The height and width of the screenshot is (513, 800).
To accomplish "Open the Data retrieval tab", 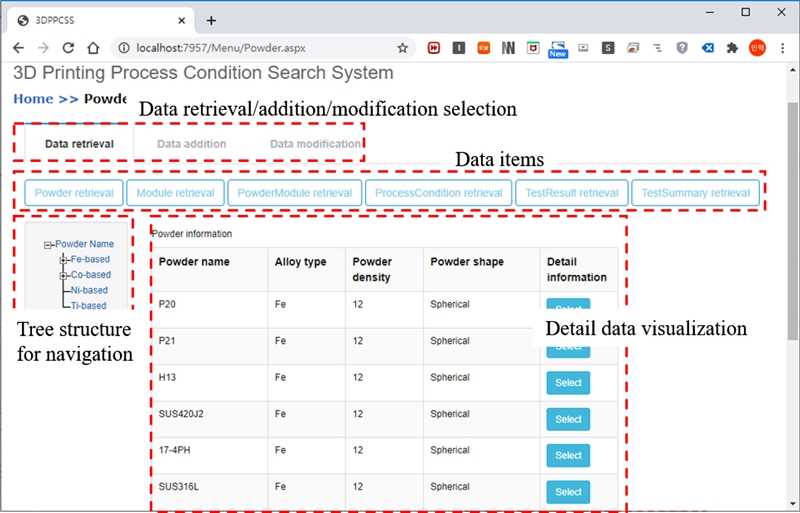I will [79, 144].
